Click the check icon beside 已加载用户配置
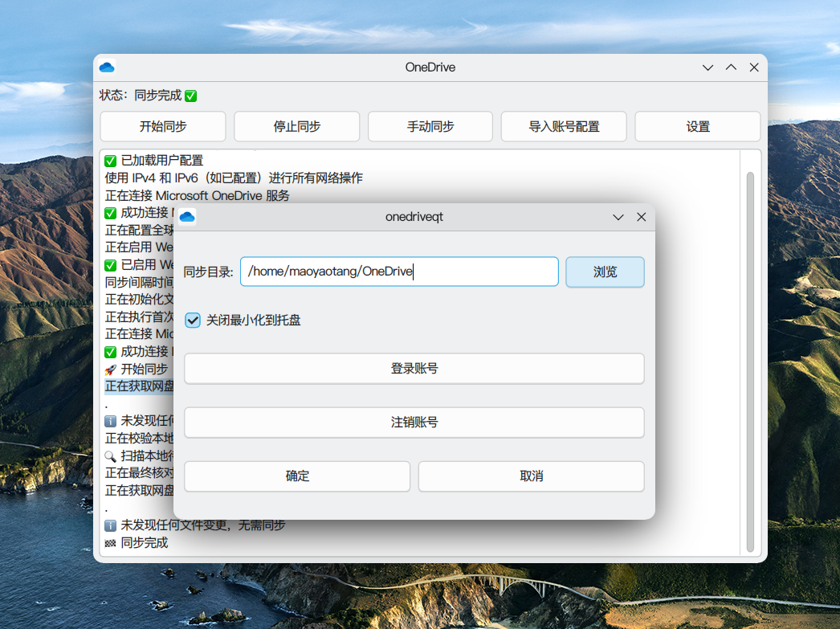Image resolution: width=840 pixels, height=629 pixels. pos(110,161)
